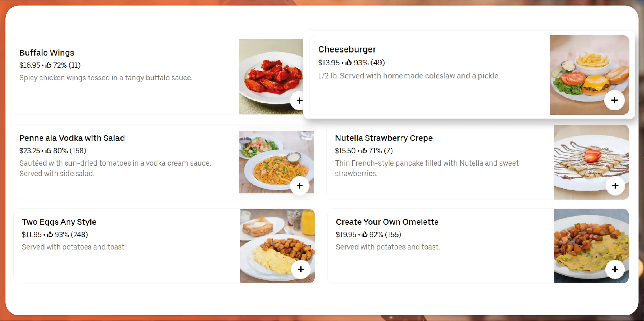Open Nutella Strawberry Crepe title
644x321 pixels.
[384, 138]
